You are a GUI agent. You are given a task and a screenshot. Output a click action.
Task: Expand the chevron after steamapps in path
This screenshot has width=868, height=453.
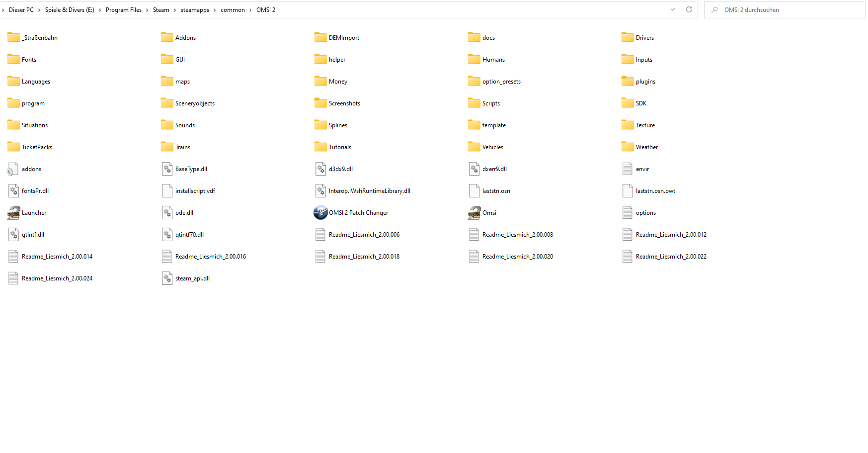coord(215,10)
